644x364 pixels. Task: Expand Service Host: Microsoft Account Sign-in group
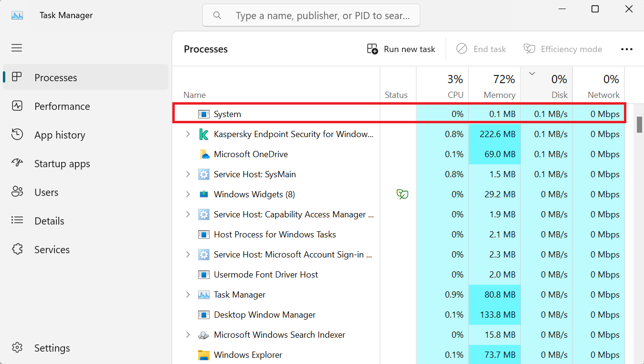(x=188, y=255)
